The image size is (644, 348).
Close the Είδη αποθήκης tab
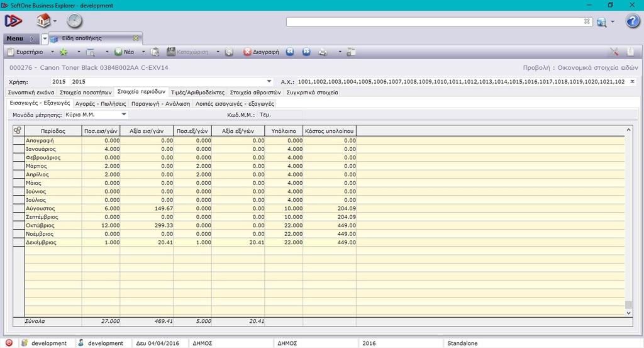pyautogui.click(x=136, y=38)
